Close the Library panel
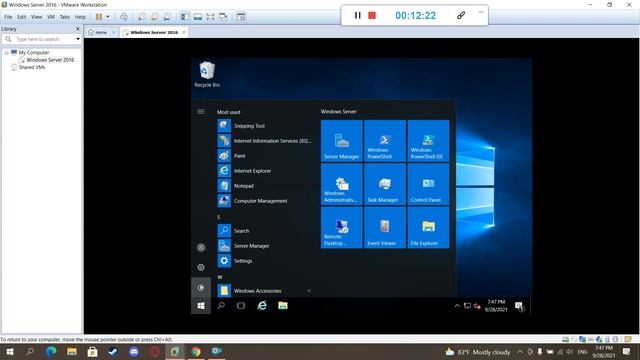The width and height of the screenshot is (640, 360). coord(78,29)
